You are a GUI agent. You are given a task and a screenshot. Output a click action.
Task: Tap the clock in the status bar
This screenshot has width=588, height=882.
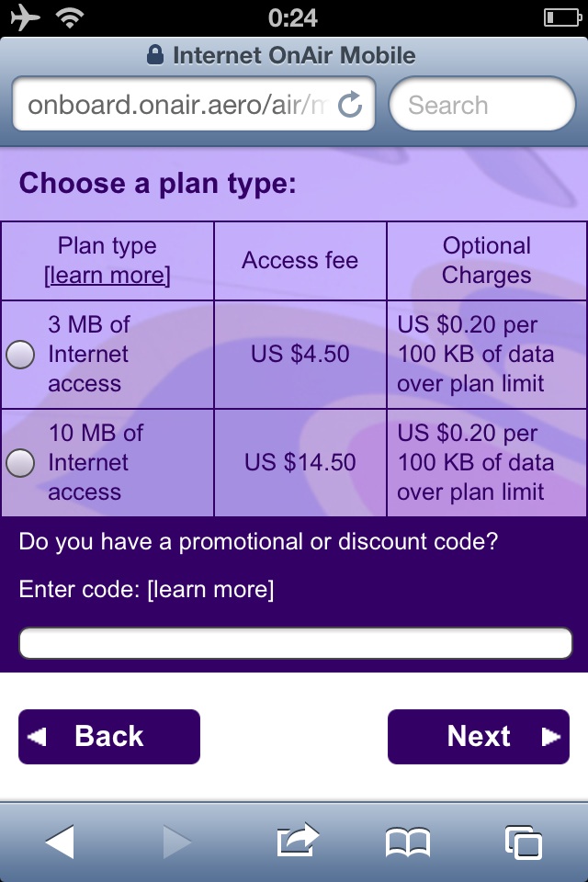tap(292, 18)
